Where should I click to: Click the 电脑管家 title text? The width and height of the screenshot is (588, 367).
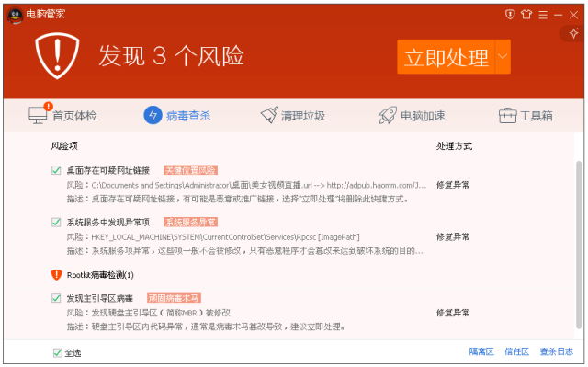46,15
